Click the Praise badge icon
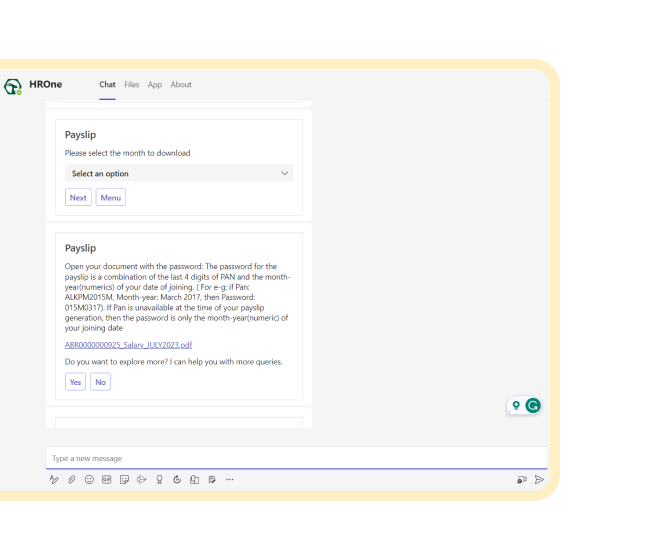This screenshot has height=560, width=668. tap(159, 480)
